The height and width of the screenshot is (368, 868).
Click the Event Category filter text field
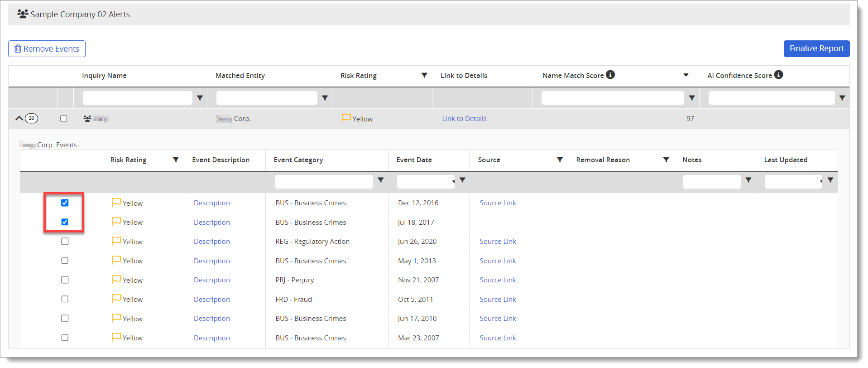pyautogui.click(x=324, y=182)
